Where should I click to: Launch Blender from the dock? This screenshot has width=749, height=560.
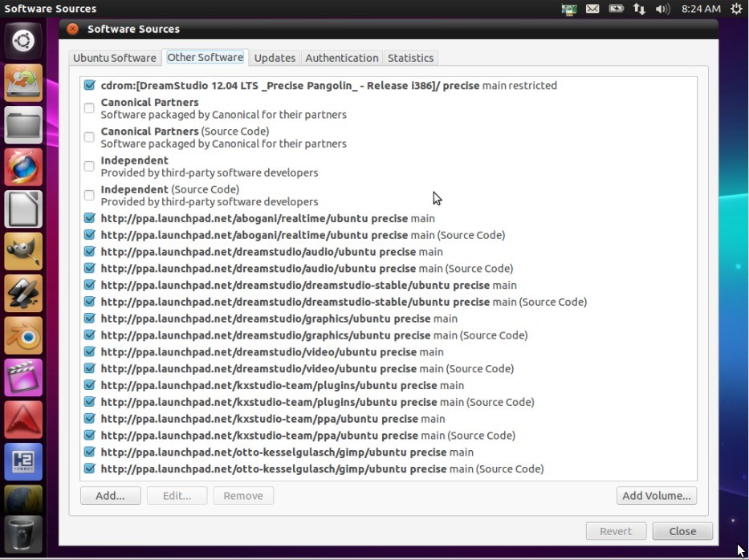tap(23, 335)
